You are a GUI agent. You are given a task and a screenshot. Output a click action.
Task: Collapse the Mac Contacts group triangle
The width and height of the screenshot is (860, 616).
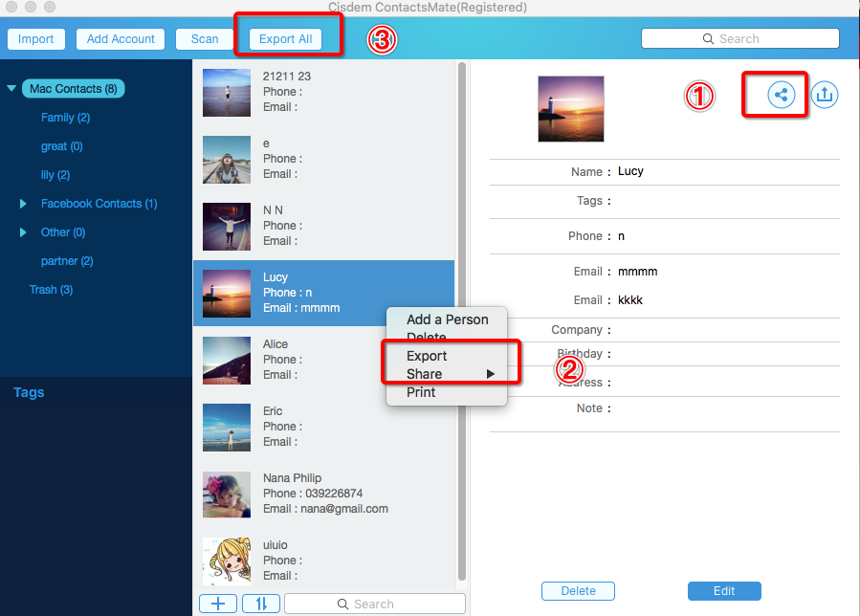tap(11, 88)
